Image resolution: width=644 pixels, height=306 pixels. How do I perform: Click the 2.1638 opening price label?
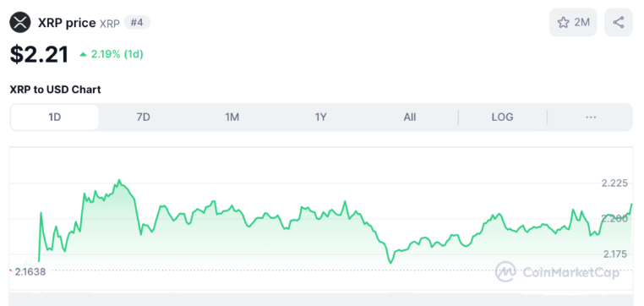point(30,271)
